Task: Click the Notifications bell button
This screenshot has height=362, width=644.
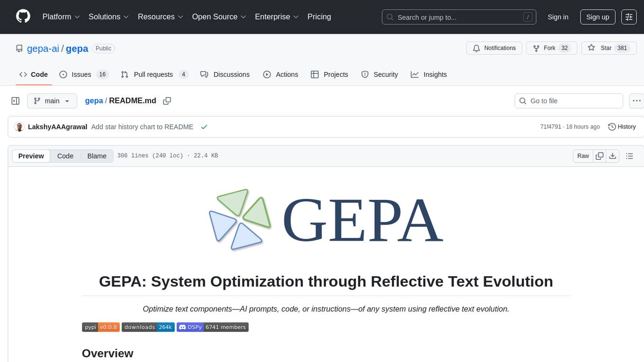Action: click(494, 48)
